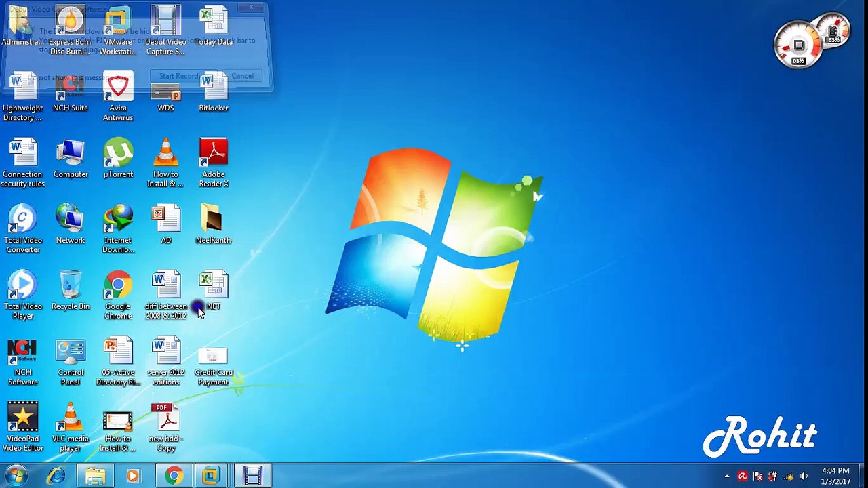Select the Total Video Player shortcut
Screen dimensions: 868x488
pyautogui.click(x=22, y=296)
